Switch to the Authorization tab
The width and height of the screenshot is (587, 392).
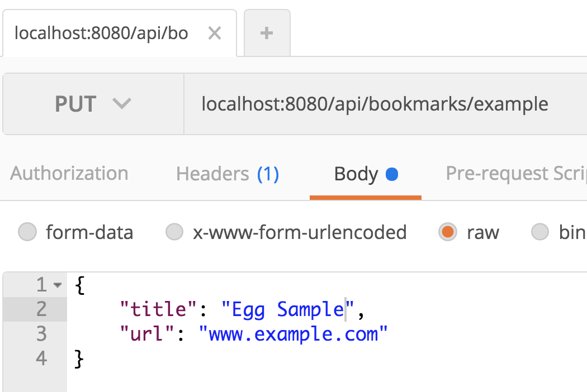pyautogui.click(x=69, y=174)
